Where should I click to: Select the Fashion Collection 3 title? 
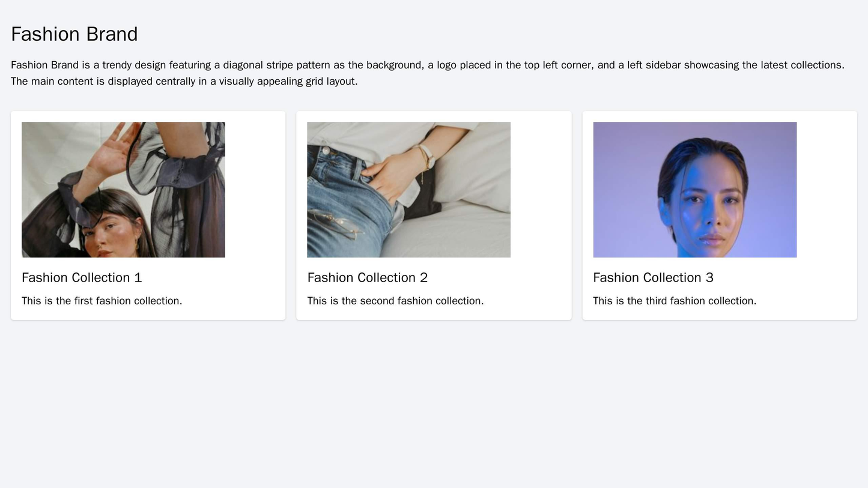point(654,277)
